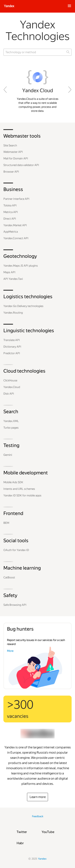Open the Webmaster API link
Screen dimensions: 75x868
(13, 152)
